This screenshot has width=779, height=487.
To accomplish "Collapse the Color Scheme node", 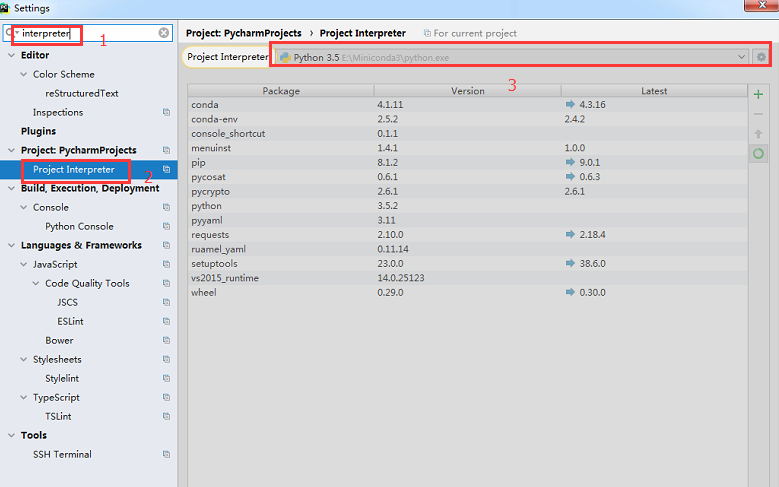I will click(23, 74).
